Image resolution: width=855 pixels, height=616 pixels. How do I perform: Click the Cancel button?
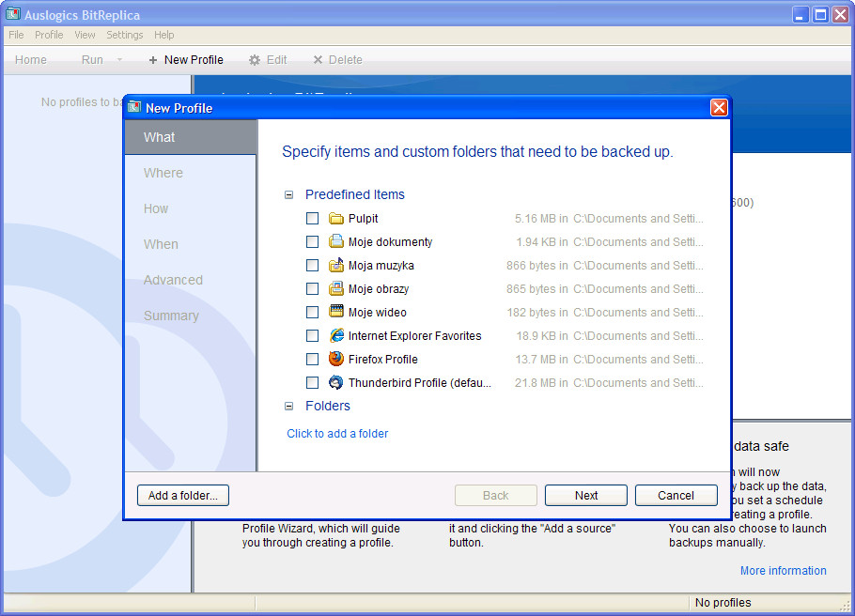pos(676,496)
